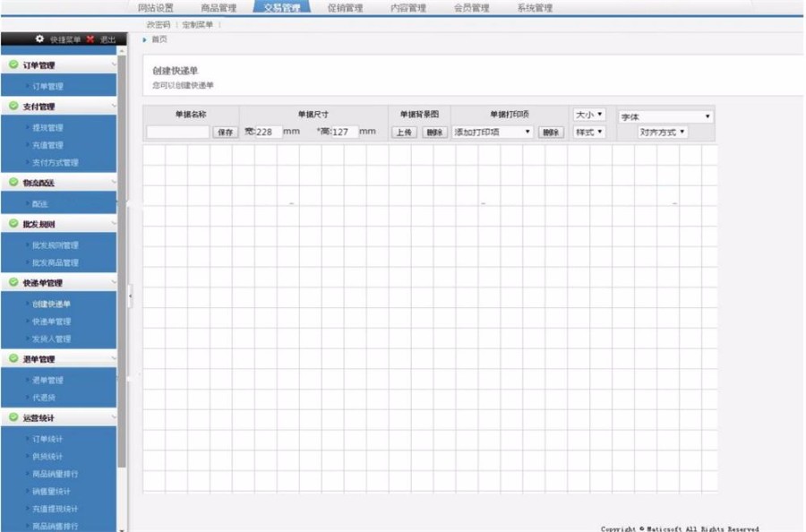Open the 对齐方式 alignment dropdown
The height and width of the screenshot is (532, 806).
click(663, 132)
